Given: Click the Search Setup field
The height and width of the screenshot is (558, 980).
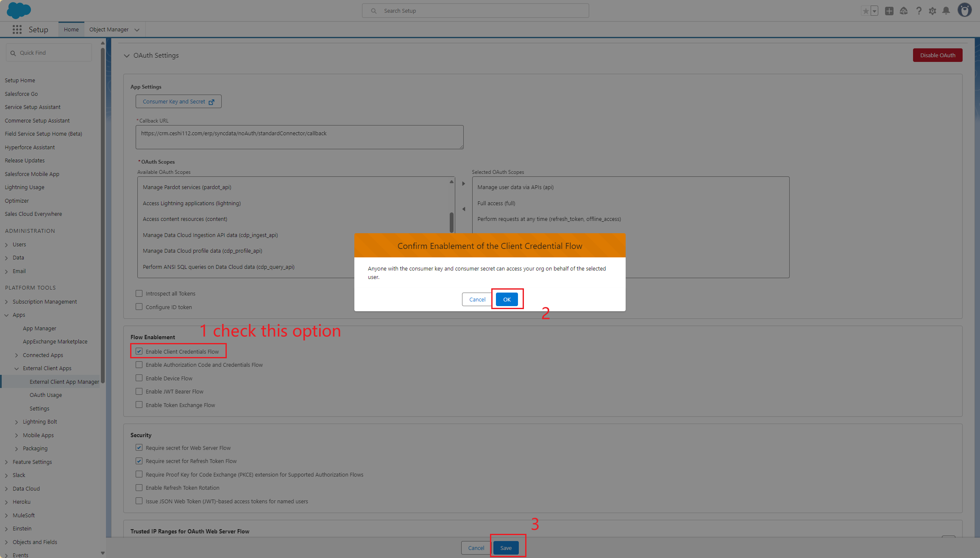Looking at the screenshot, I should [x=475, y=11].
